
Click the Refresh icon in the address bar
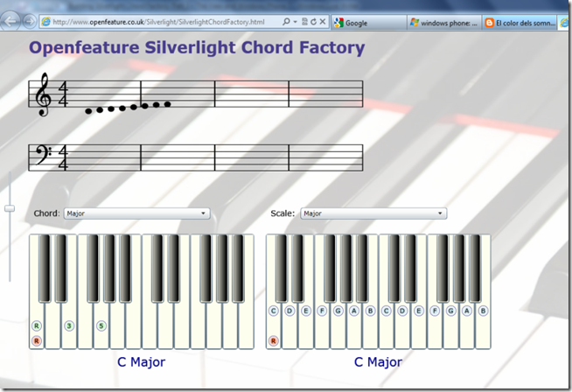click(313, 22)
